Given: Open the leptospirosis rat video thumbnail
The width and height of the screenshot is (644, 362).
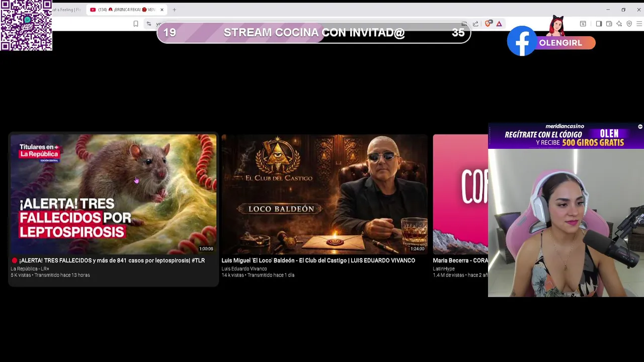Looking at the screenshot, I should pyautogui.click(x=113, y=194).
